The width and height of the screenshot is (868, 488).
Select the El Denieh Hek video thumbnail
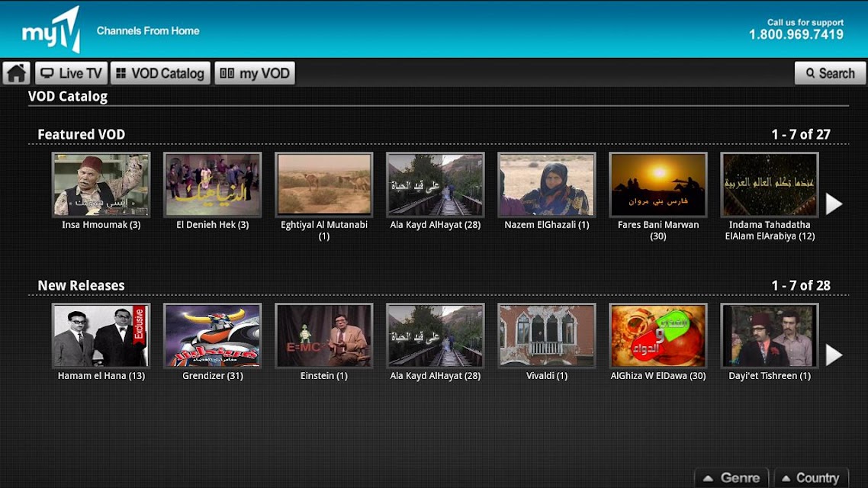tap(212, 185)
